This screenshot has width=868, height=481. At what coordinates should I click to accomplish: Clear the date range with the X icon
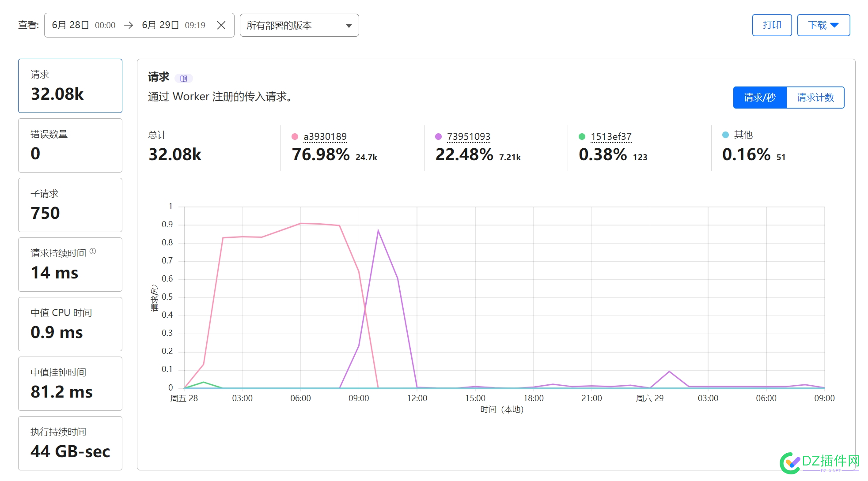[221, 25]
